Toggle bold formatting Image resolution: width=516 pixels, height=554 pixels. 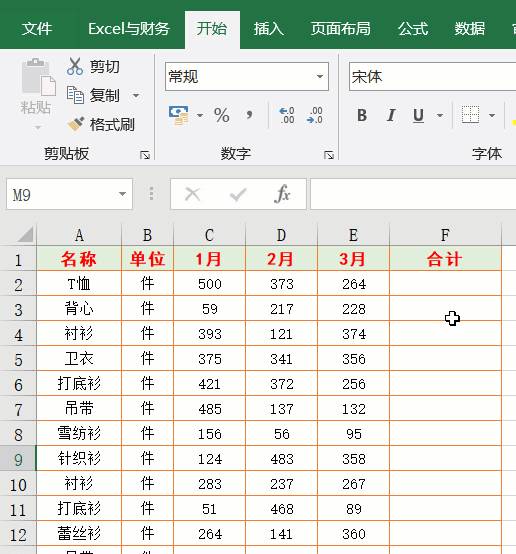click(x=362, y=115)
